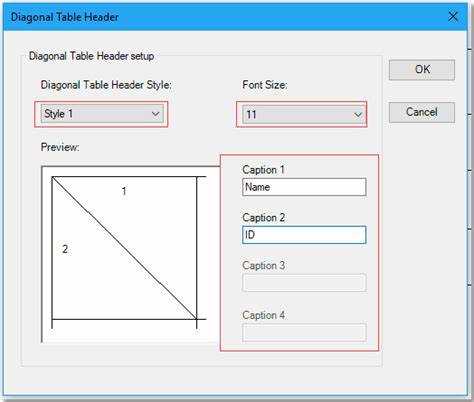The width and height of the screenshot is (474, 402).
Task: Click the OK button
Action: [x=422, y=70]
